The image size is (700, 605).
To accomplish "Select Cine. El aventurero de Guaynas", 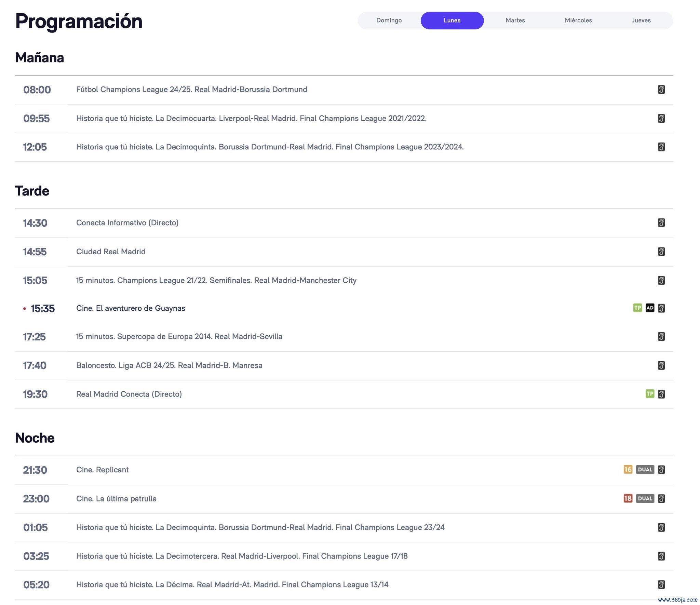I will [131, 308].
